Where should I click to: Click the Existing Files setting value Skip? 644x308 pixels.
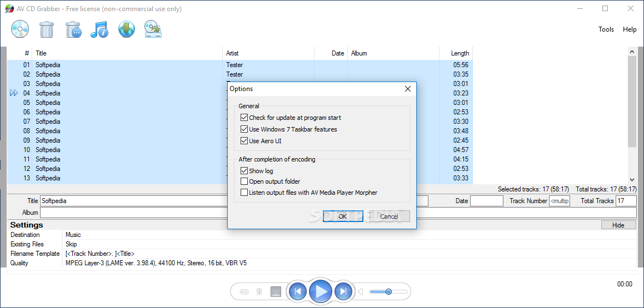(71, 244)
